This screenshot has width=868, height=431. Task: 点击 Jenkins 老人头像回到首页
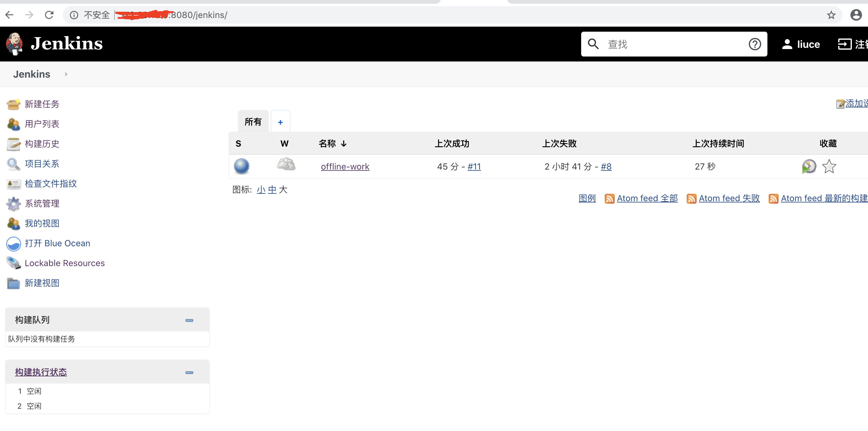click(14, 44)
